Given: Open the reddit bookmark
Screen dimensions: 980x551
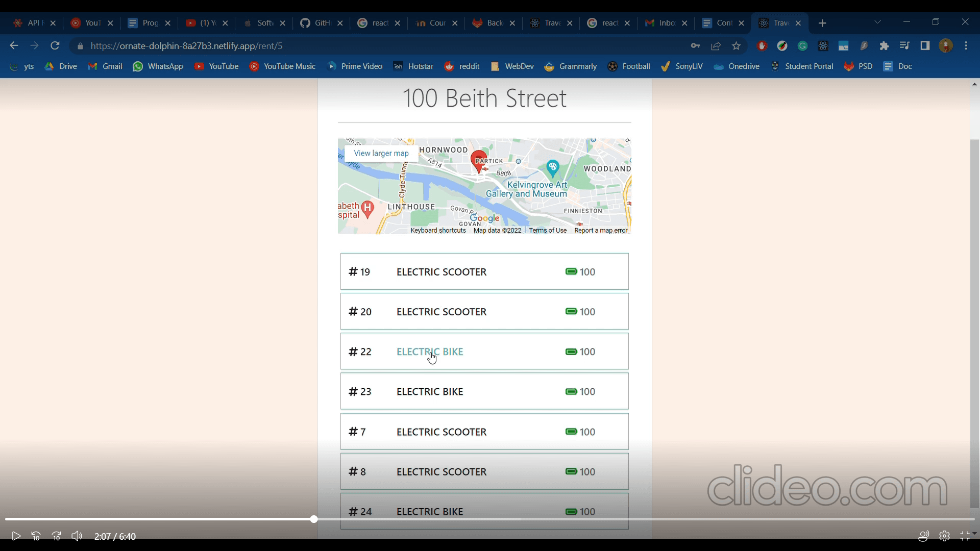Looking at the screenshot, I should point(462,66).
